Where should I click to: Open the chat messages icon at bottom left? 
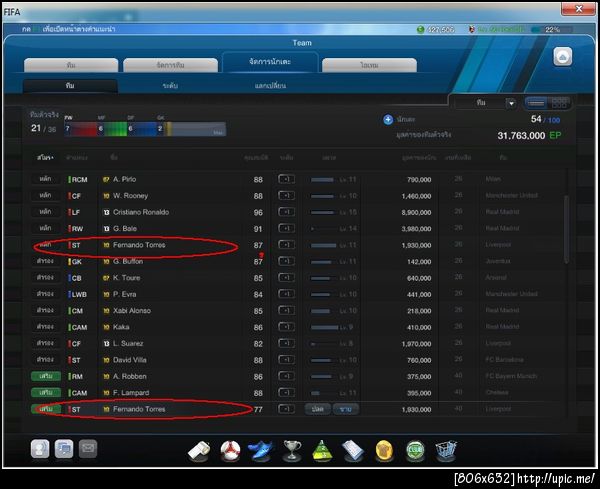click(64, 448)
